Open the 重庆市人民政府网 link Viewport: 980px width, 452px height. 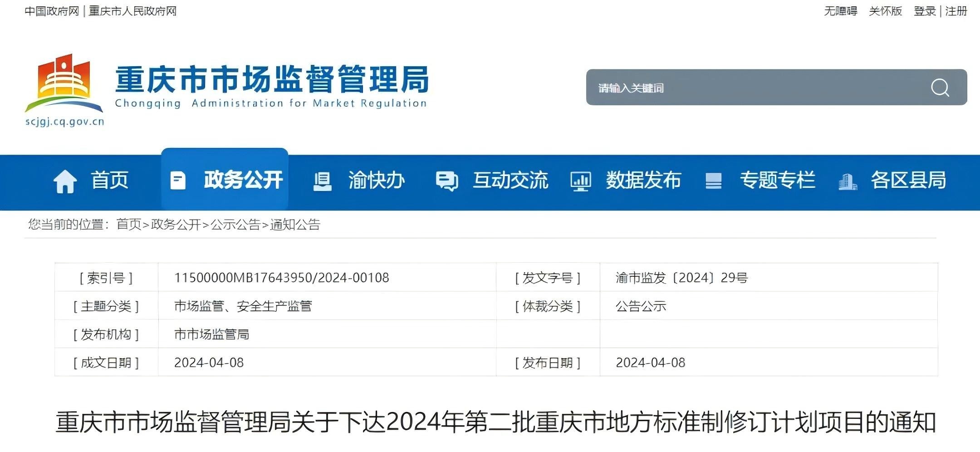pos(132,11)
